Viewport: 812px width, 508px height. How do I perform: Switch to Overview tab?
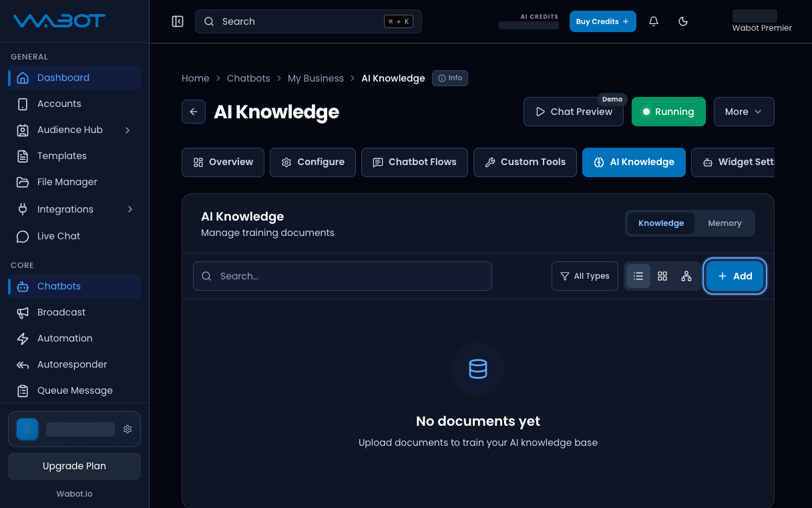coord(223,162)
